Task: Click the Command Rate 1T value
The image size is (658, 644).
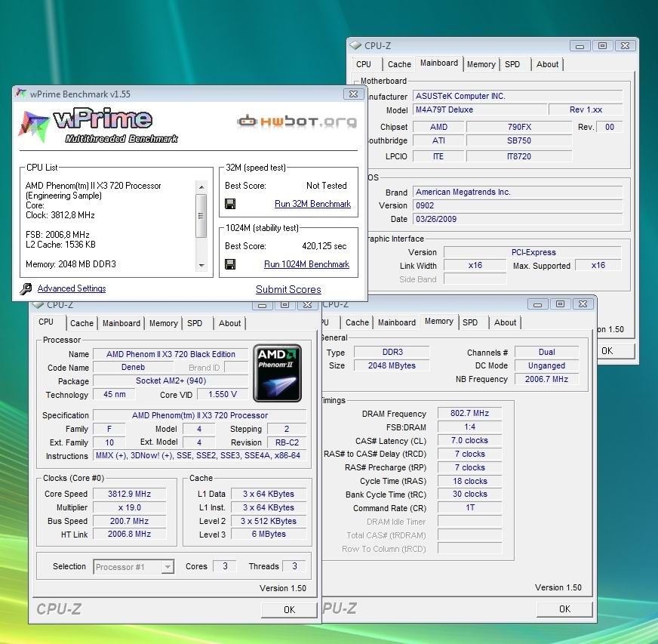Action: [x=469, y=507]
